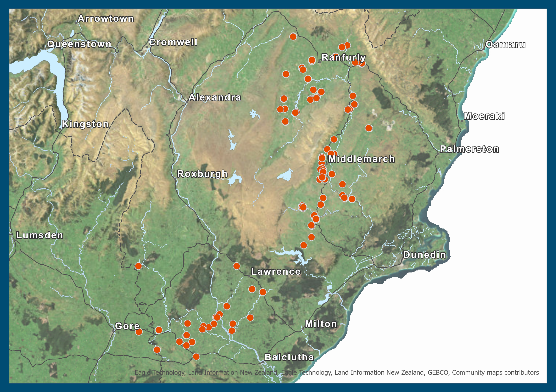The width and height of the screenshot is (556, 392).
Task: Select the Queenstown label on the map
Action: pyautogui.click(x=79, y=44)
